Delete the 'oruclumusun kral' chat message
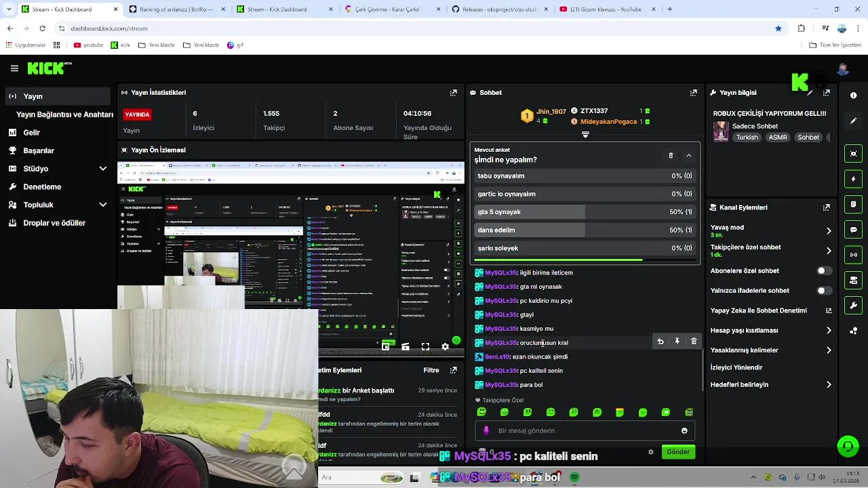The image size is (868, 488). [x=694, y=342]
